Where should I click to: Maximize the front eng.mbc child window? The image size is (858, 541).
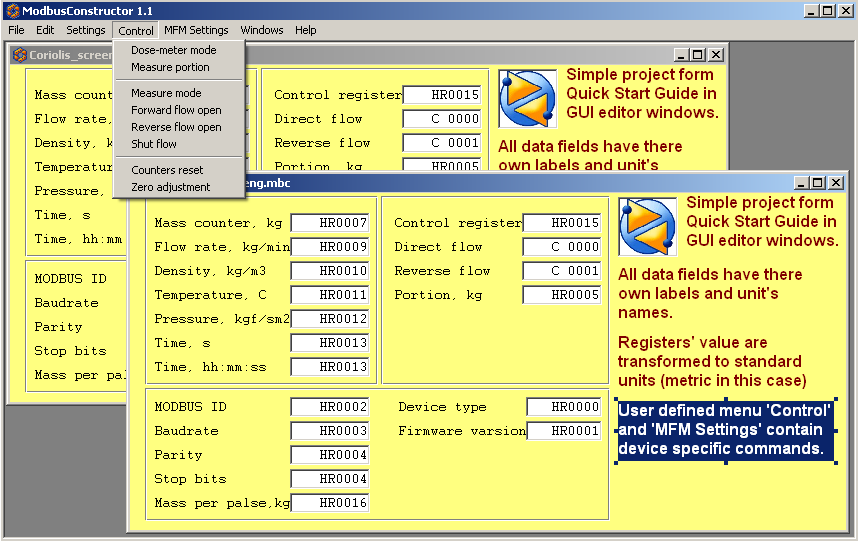tap(818, 183)
